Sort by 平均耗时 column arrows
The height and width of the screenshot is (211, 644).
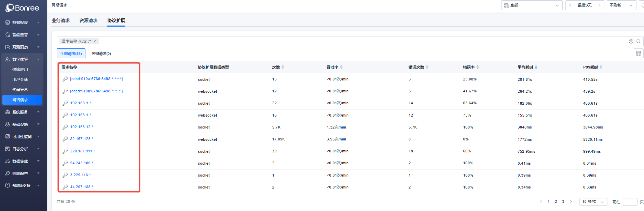(x=536, y=67)
